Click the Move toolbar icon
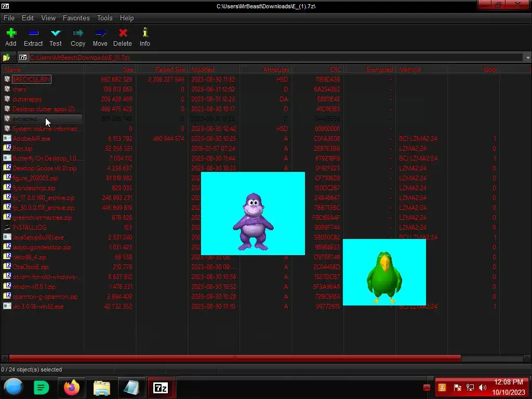This screenshot has width=532, height=399. [100, 33]
